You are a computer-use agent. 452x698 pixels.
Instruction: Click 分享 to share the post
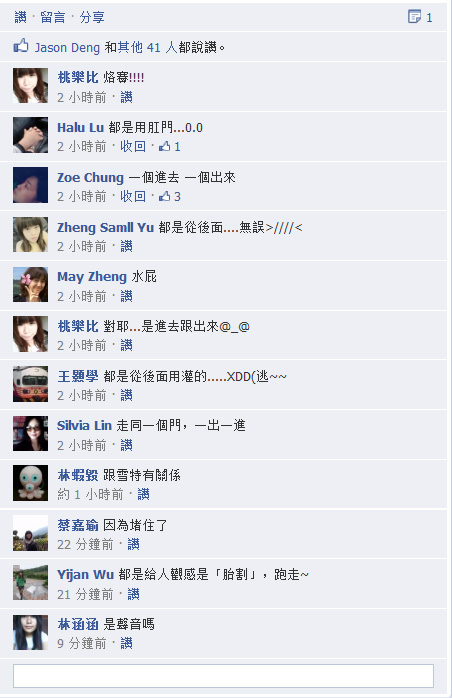(92, 17)
